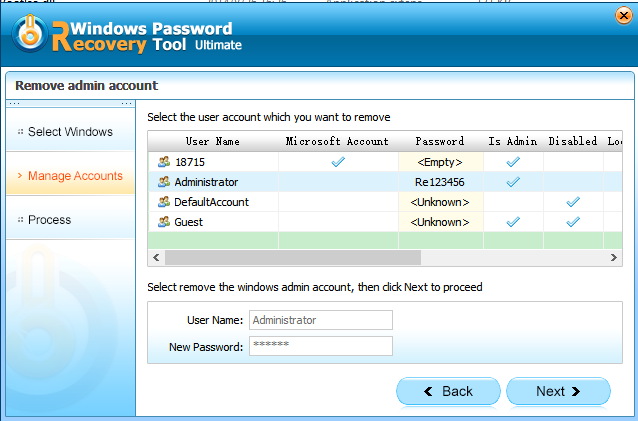Go to previous step with Back
The height and width of the screenshot is (421, 638).
pos(448,391)
